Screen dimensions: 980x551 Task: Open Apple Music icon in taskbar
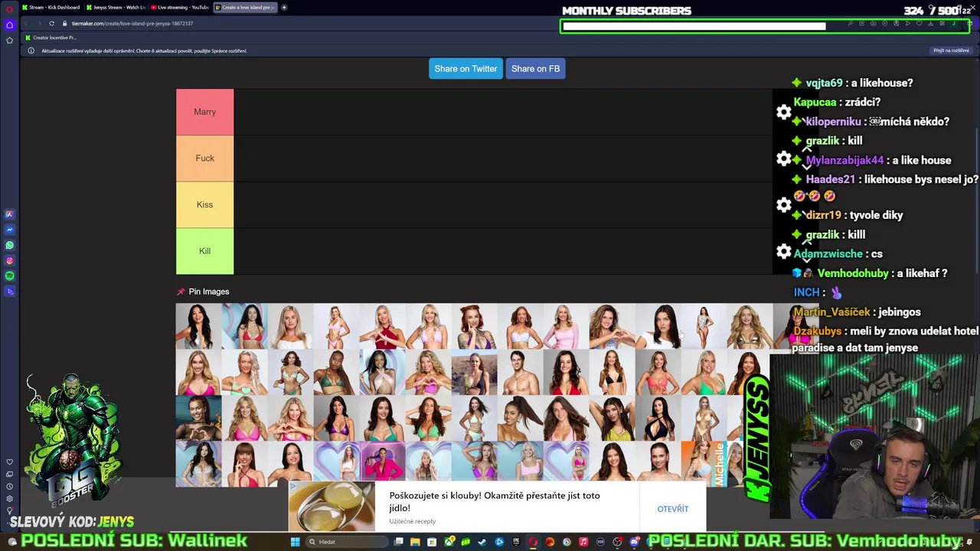coord(583,542)
